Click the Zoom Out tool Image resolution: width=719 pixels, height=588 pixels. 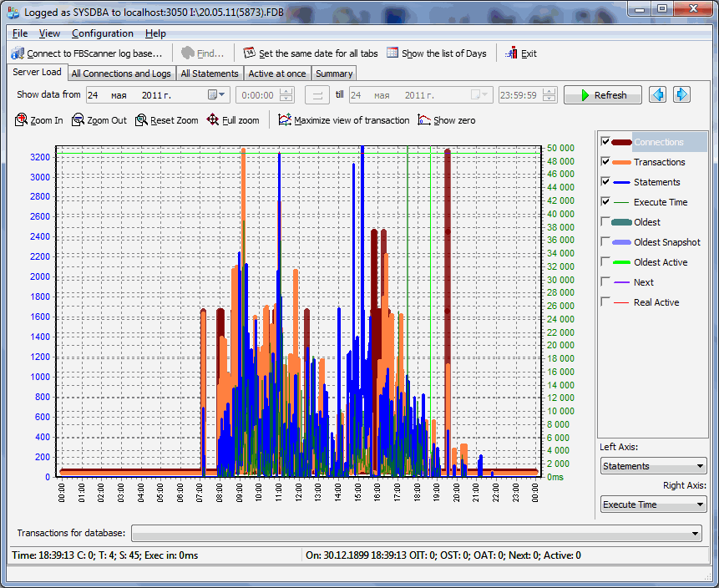point(99,120)
